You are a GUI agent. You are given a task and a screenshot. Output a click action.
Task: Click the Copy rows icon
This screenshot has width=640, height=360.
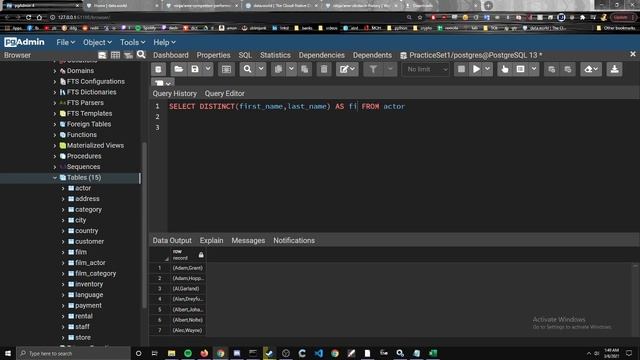(x=278, y=69)
